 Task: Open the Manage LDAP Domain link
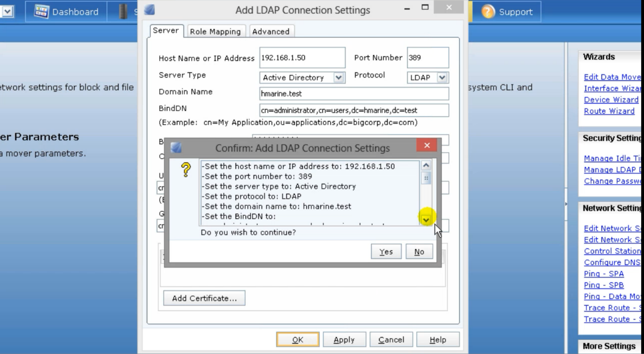pos(612,170)
